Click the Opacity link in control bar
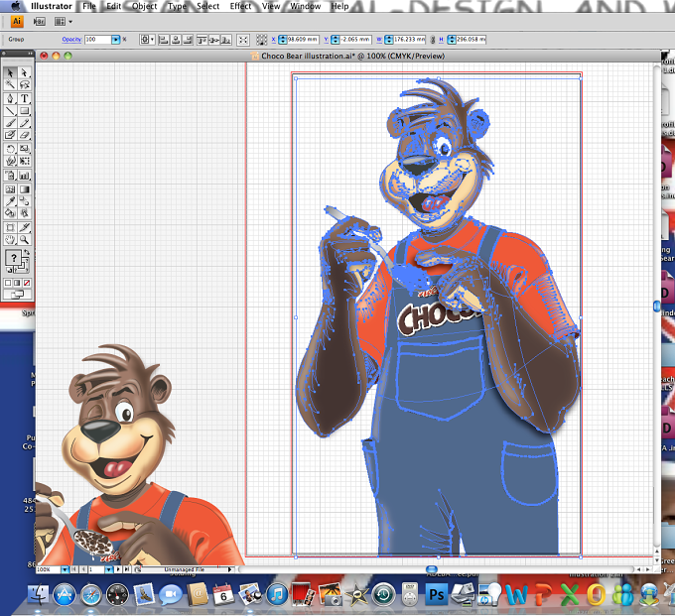The width and height of the screenshot is (675, 616). click(x=71, y=40)
